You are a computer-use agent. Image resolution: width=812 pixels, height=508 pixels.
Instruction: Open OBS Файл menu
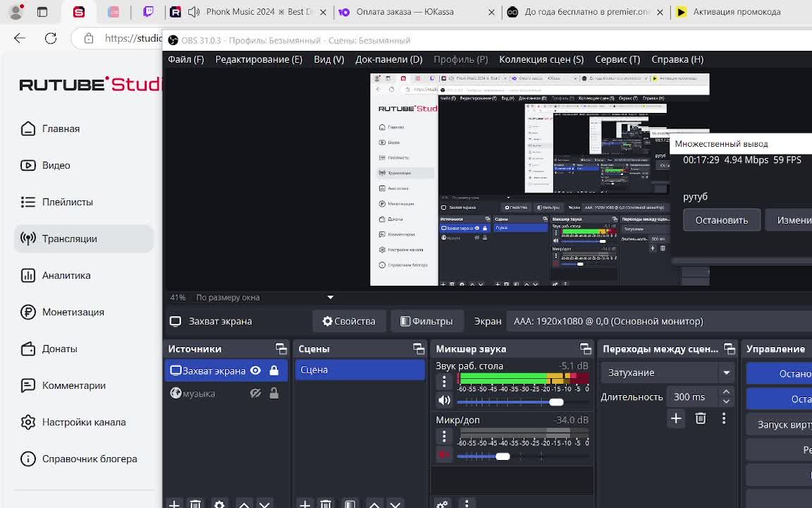pyautogui.click(x=186, y=59)
